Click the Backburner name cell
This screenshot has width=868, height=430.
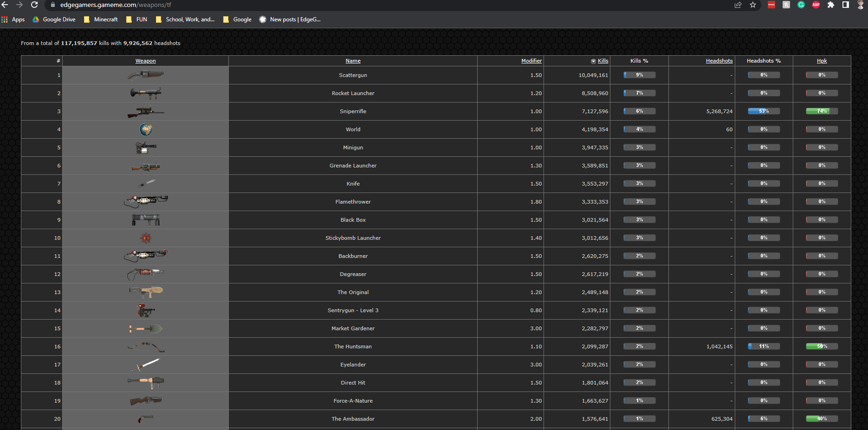[x=353, y=256]
